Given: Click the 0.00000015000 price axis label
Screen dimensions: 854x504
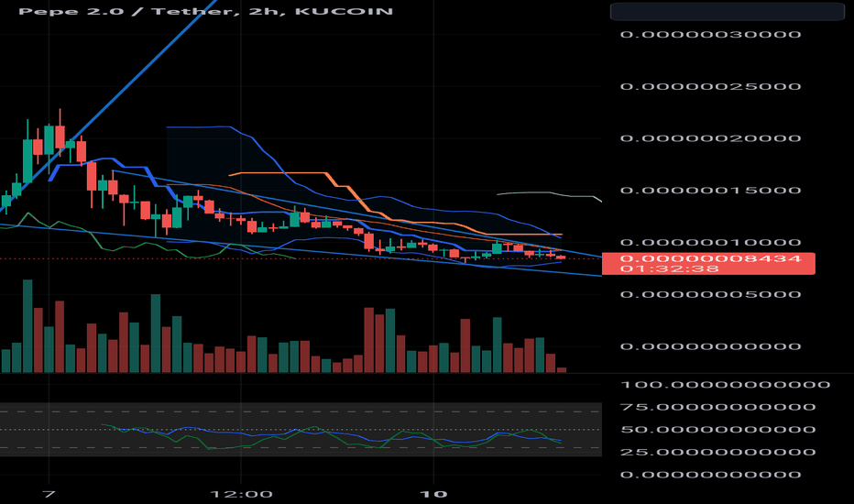Looking at the screenshot, I should click(710, 191).
